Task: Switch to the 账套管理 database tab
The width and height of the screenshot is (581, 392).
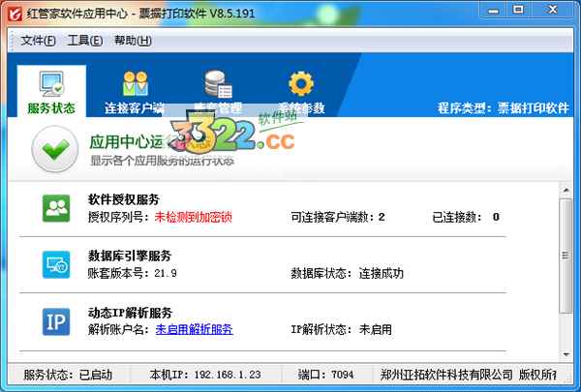Action: (x=218, y=92)
